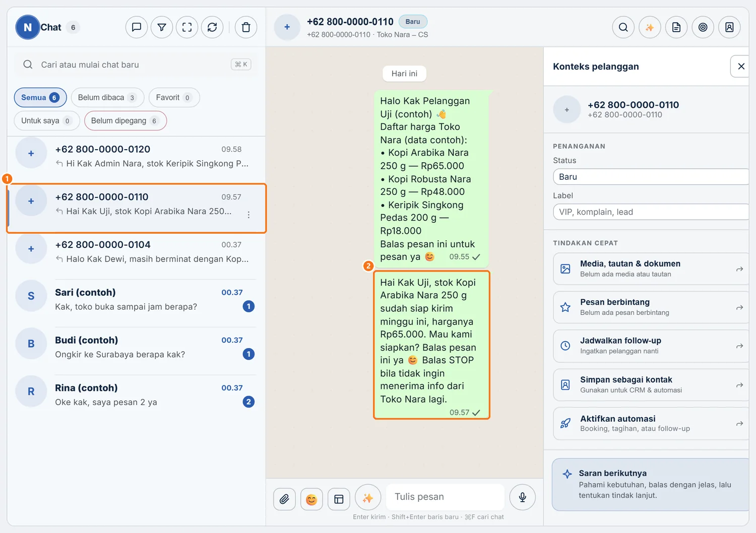Close the Konteks pelanggan panel
This screenshot has height=533, width=756.
tap(741, 66)
